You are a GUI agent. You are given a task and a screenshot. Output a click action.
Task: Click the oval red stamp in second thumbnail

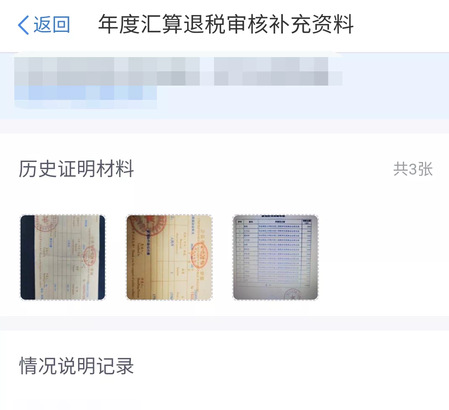[x=200, y=256]
